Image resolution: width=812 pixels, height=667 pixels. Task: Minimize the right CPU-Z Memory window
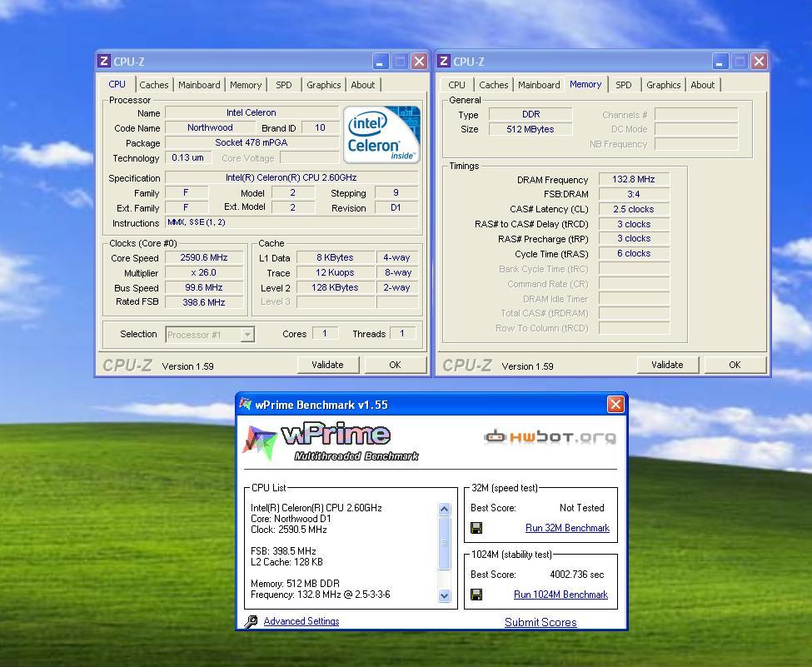tap(720, 62)
